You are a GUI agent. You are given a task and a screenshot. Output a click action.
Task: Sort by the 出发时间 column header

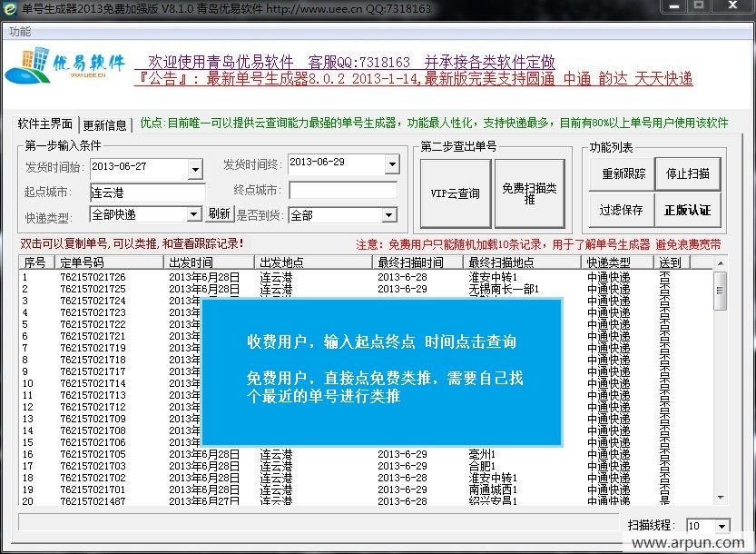(x=209, y=262)
